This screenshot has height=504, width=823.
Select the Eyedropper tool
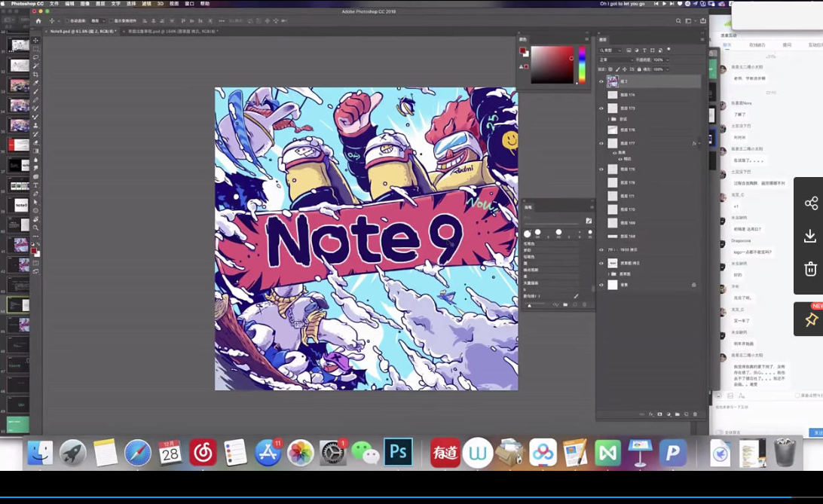35,83
